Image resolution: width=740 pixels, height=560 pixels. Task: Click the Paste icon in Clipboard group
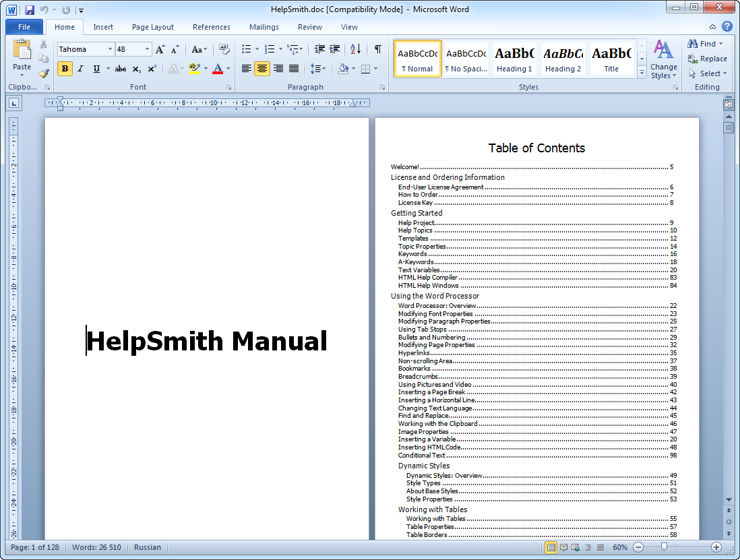(x=22, y=51)
